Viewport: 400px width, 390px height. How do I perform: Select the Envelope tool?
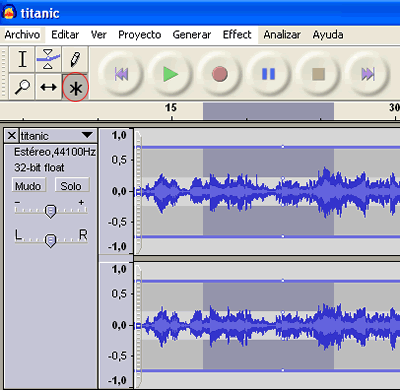[48, 59]
